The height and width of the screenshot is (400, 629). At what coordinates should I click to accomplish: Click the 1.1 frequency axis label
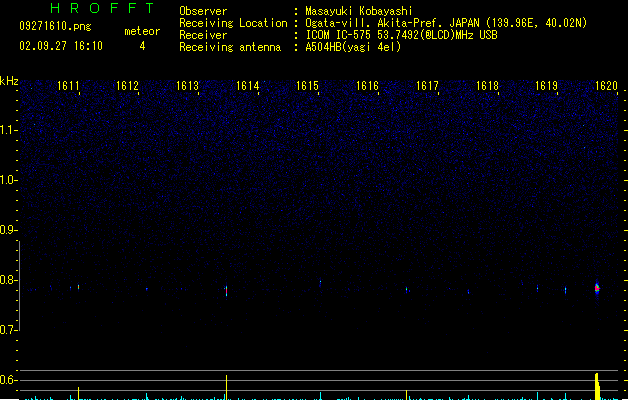(x=8, y=130)
